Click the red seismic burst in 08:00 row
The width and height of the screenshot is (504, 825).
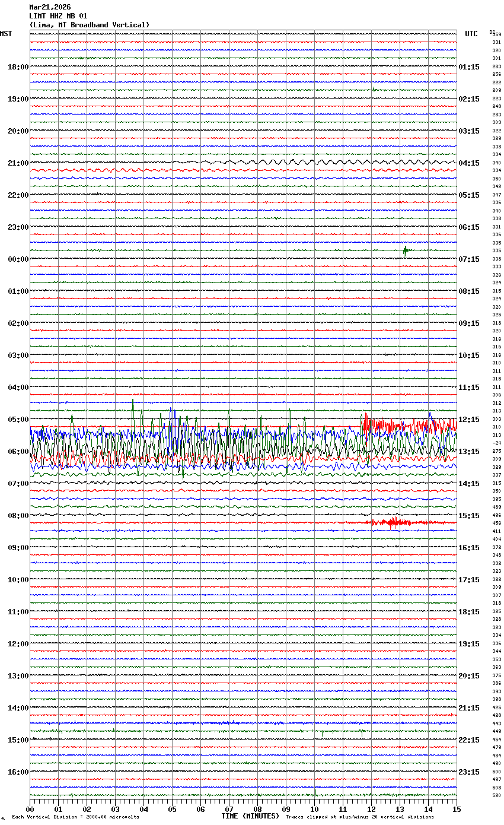pos(392,523)
